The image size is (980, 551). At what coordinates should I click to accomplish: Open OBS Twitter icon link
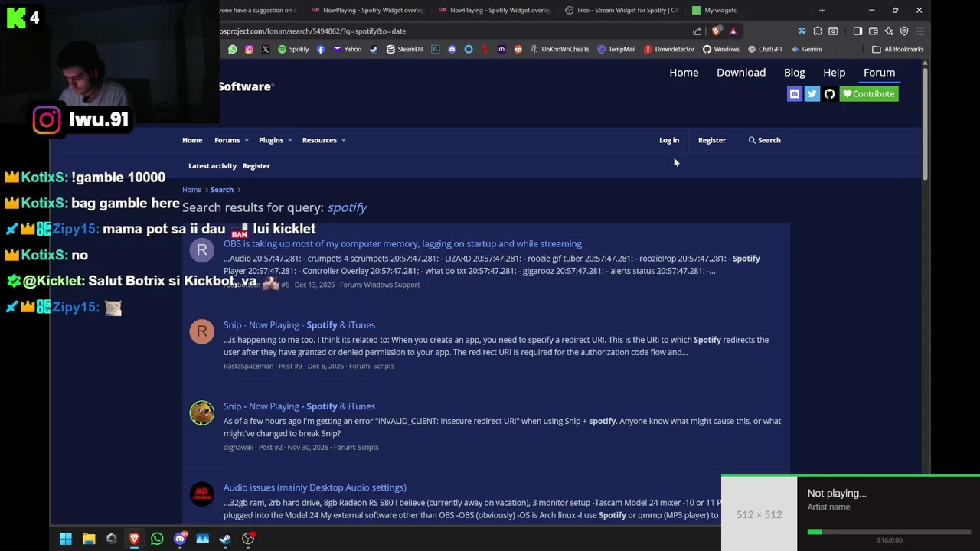(x=812, y=94)
